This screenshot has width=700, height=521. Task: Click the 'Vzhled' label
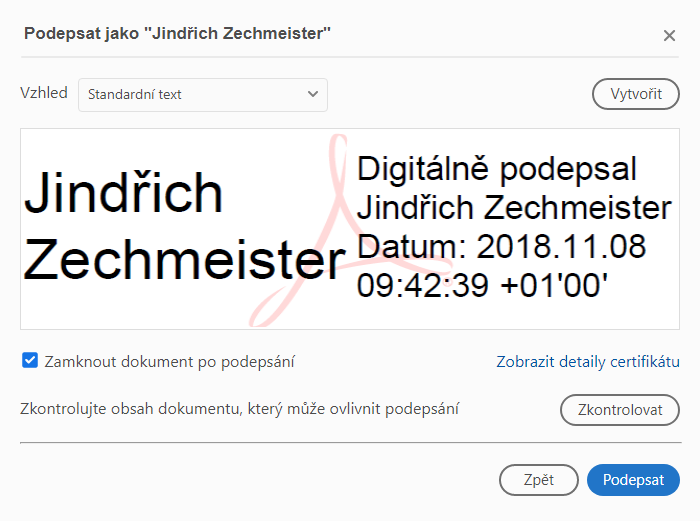pyautogui.click(x=44, y=93)
